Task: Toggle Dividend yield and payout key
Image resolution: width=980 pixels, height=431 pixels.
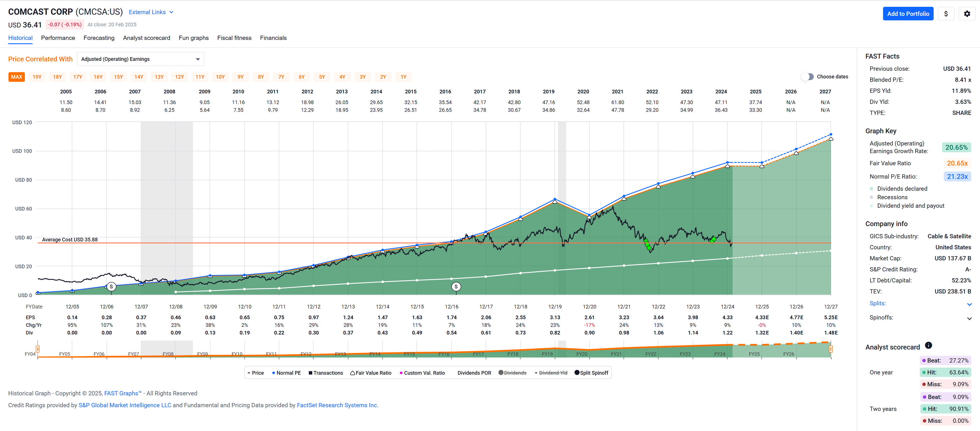Action: (x=907, y=206)
